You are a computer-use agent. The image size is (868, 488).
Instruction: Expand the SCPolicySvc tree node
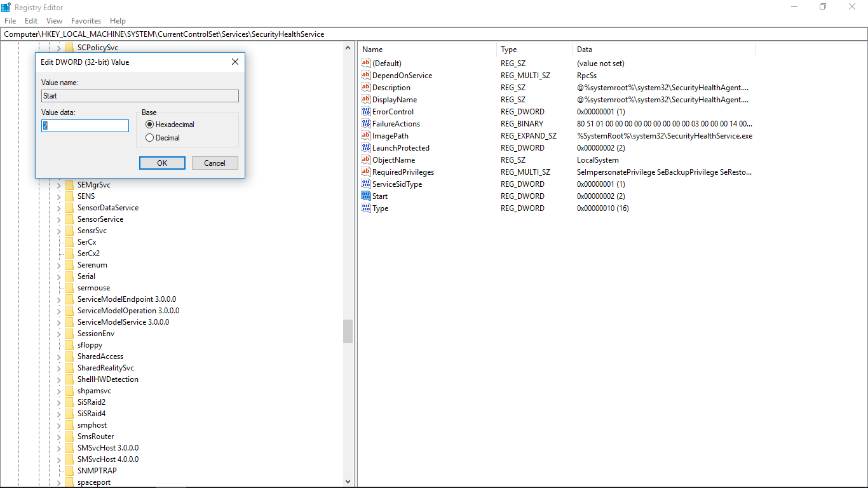coord(58,48)
